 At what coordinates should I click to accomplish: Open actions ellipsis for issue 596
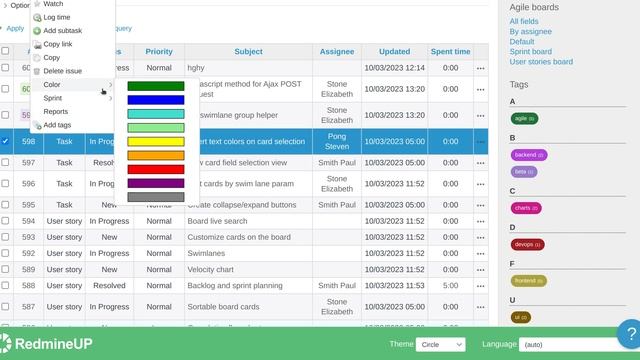coord(480,184)
